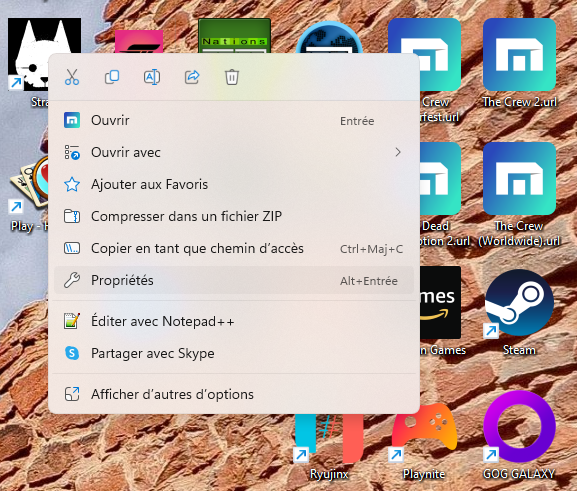Screen dimensions: 577x491
Task: Select Compresser dans un fichier ZIP
Action: tap(234, 216)
